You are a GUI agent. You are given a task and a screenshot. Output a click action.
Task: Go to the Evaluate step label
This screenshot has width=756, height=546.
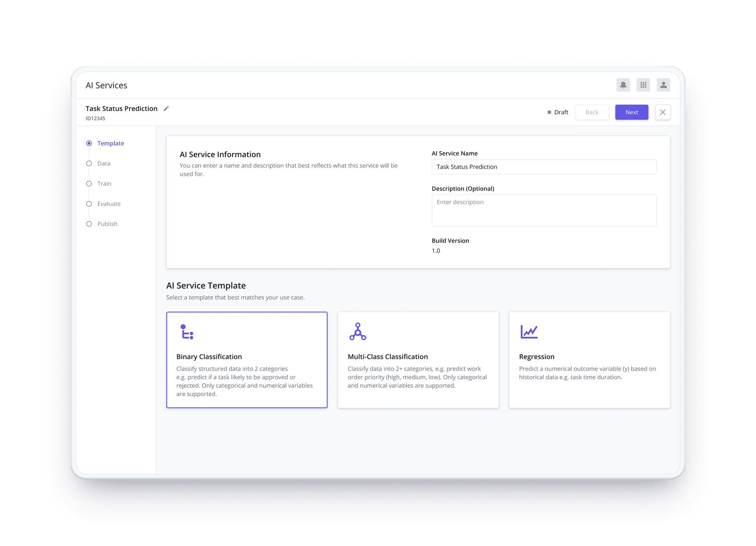tap(109, 204)
